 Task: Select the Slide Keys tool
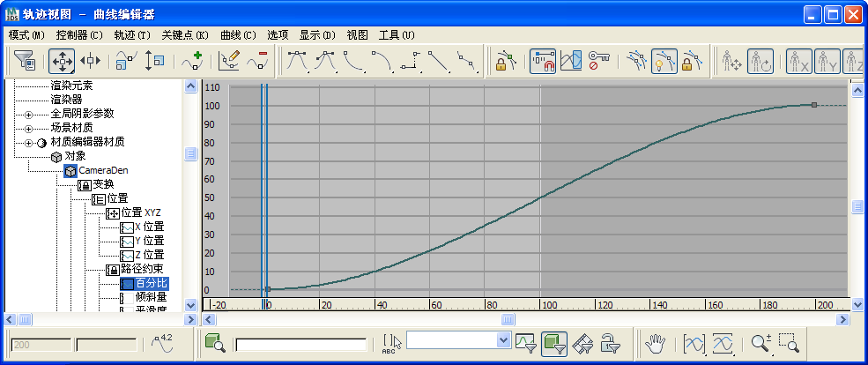pos(90,61)
